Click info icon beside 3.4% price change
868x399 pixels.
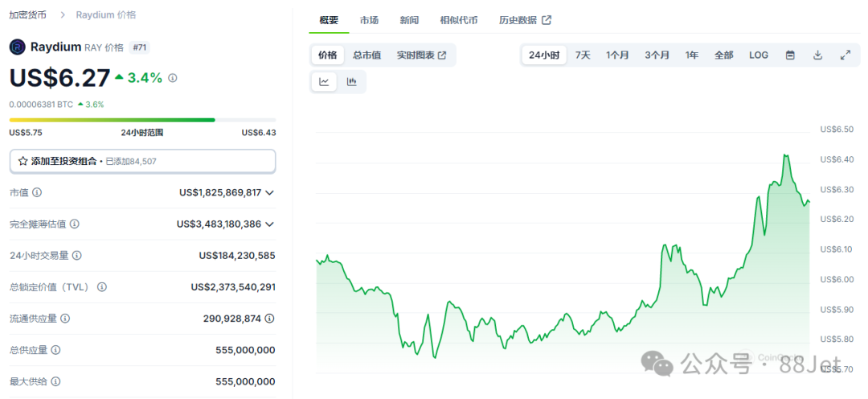click(x=172, y=78)
